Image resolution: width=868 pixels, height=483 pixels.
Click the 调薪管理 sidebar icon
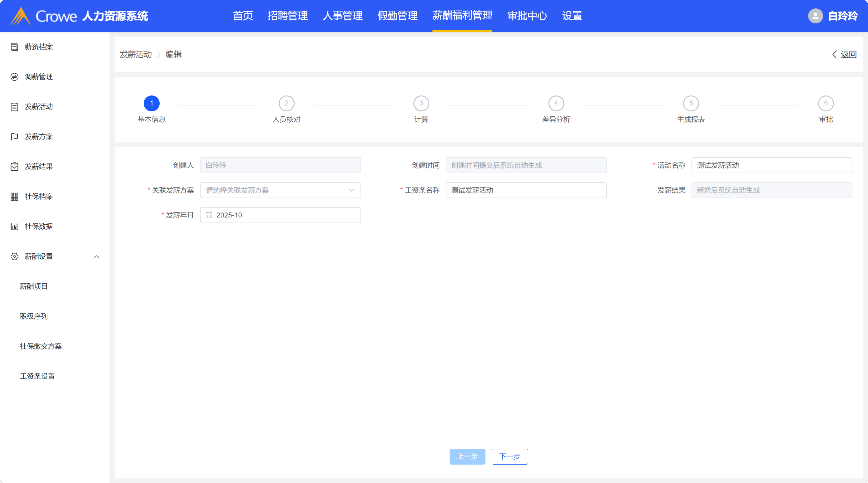[14, 77]
